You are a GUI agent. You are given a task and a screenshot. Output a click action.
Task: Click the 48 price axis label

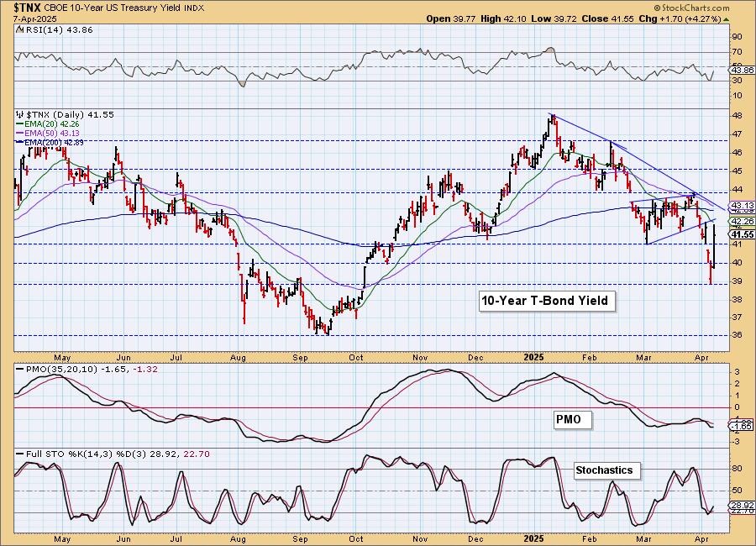tap(738, 116)
